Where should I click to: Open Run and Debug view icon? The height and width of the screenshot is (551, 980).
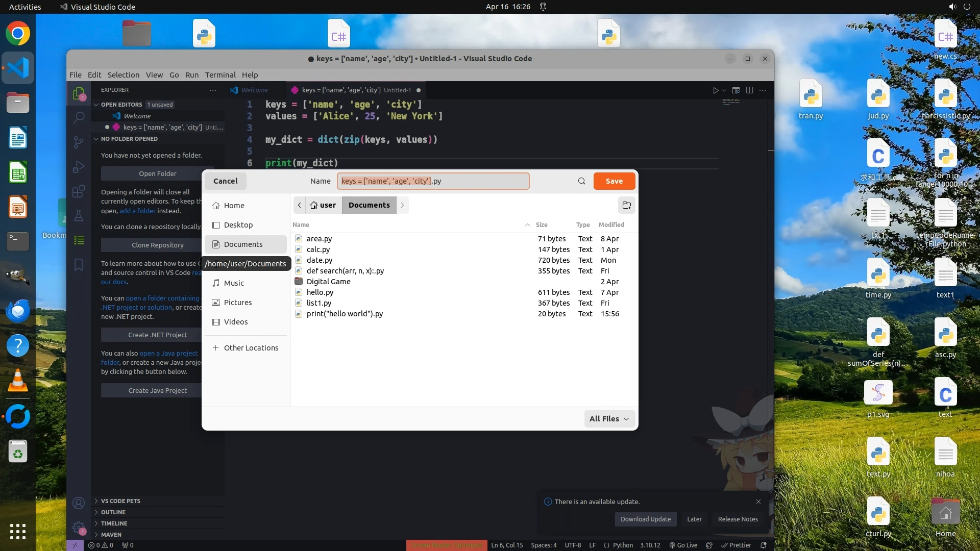[x=79, y=167]
